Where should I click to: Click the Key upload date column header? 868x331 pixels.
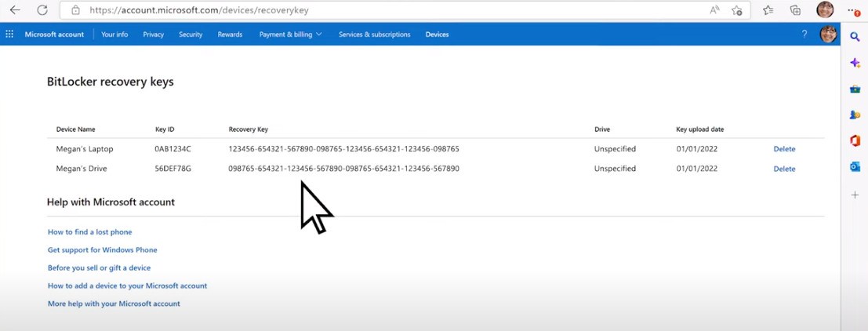tap(699, 129)
